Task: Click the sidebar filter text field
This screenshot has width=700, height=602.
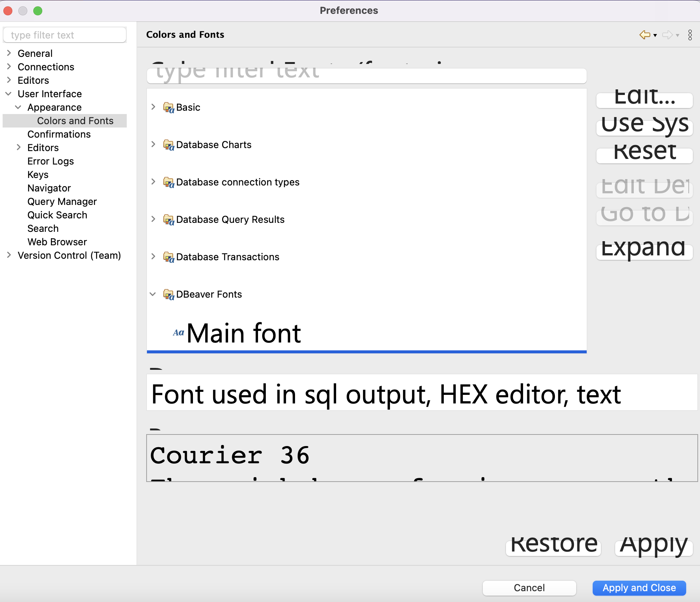Action: coord(64,35)
